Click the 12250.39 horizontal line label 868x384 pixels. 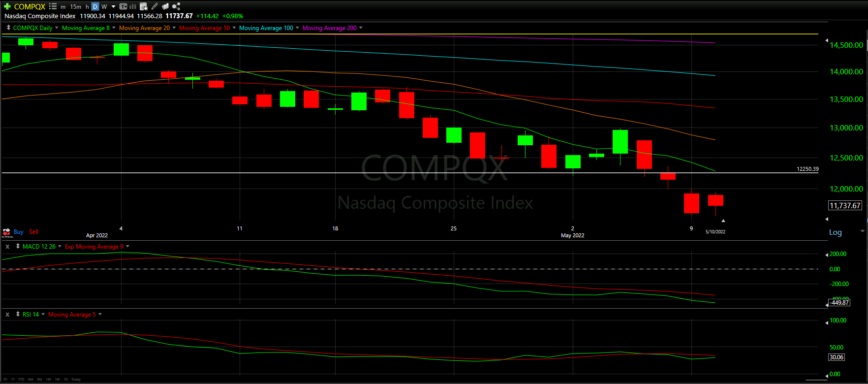pyautogui.click(x=807, y=169)
